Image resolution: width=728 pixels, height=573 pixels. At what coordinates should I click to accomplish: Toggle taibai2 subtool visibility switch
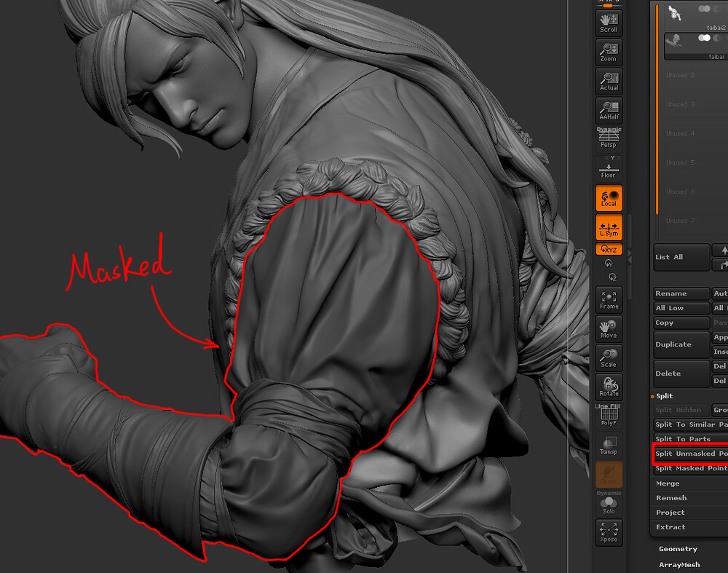click(705, 9)
